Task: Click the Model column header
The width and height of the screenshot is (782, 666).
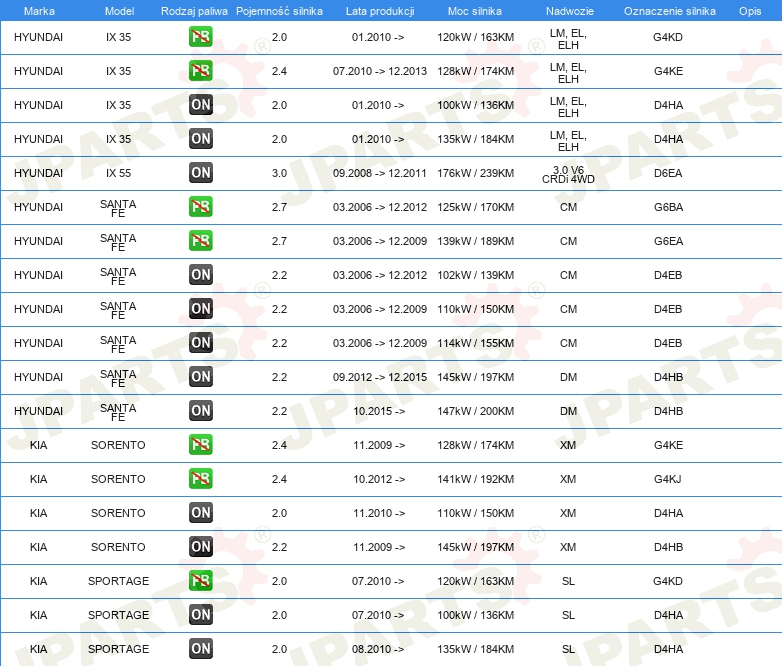Action: pos(119,11)
